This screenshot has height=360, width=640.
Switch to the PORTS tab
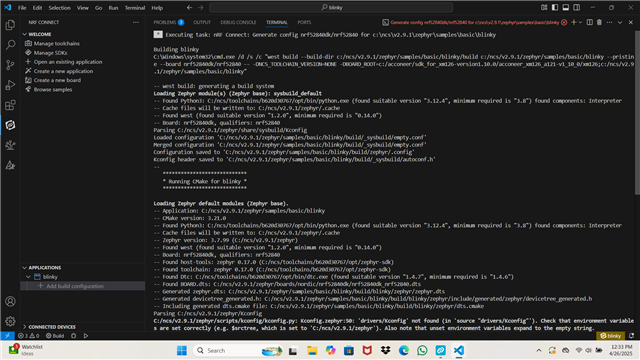click(x=304, y=22)
